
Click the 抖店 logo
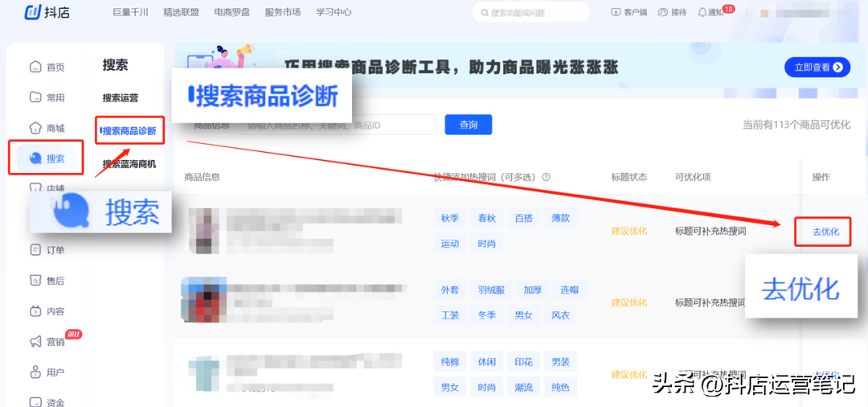pyautogui.click(x=47, y=12)
